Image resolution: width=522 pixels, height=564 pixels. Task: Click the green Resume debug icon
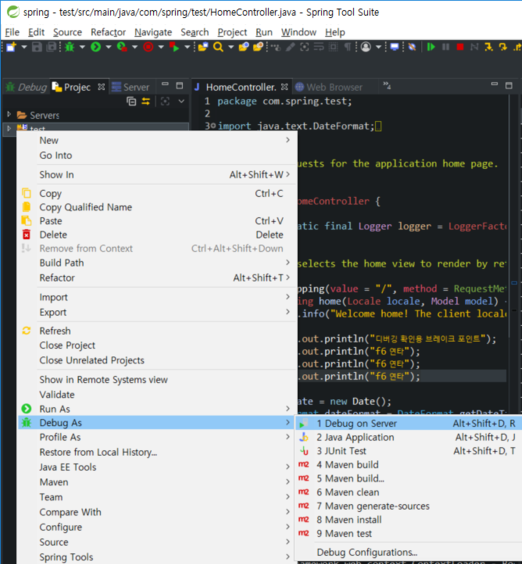coord(431,47)
